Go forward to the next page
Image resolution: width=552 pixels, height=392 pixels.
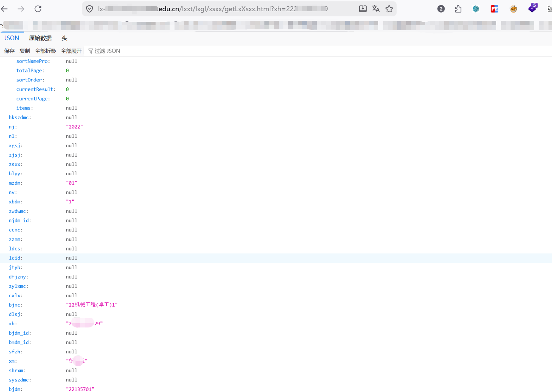click(21, 9)
